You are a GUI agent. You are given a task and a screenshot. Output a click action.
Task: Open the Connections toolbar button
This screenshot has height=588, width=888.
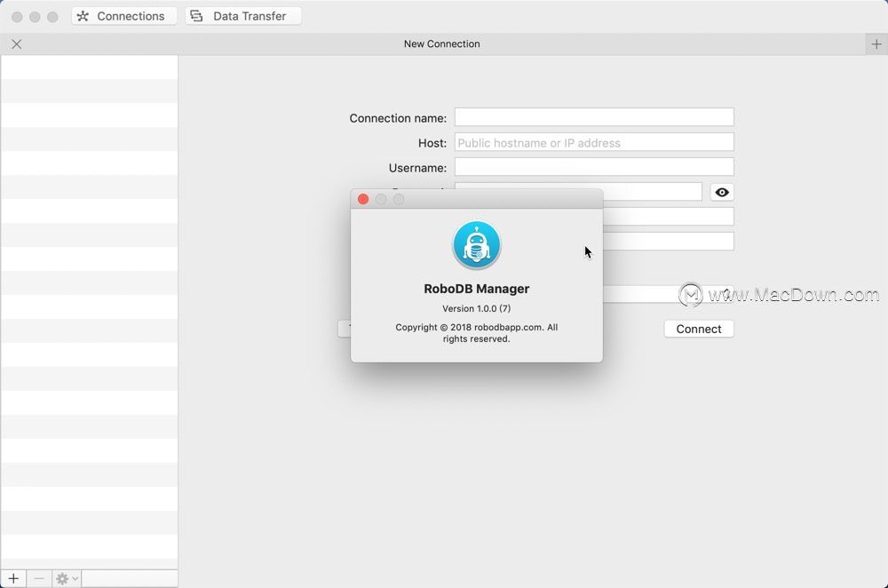click(124, 16)
